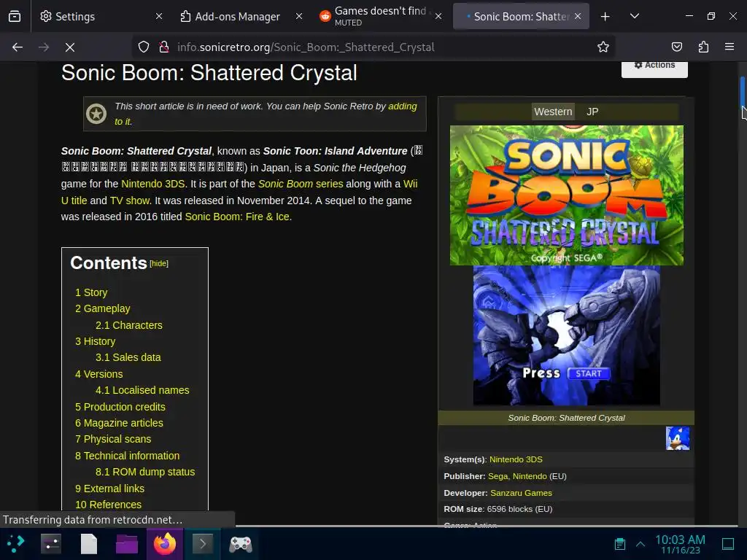Image resolution: width=747 pixels, height=560 pixels.
Task: Close the Sonic Boom tab
Action: coord(578,17)
